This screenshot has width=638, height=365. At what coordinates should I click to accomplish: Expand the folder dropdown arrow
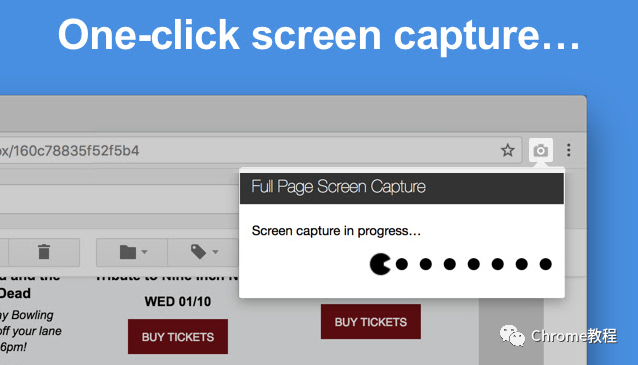144,252
